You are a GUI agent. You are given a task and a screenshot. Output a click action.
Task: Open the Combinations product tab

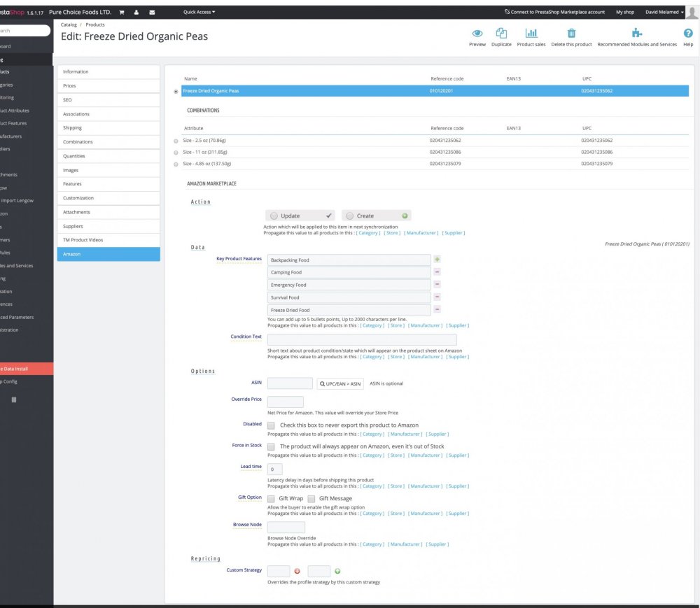[108, 142]
